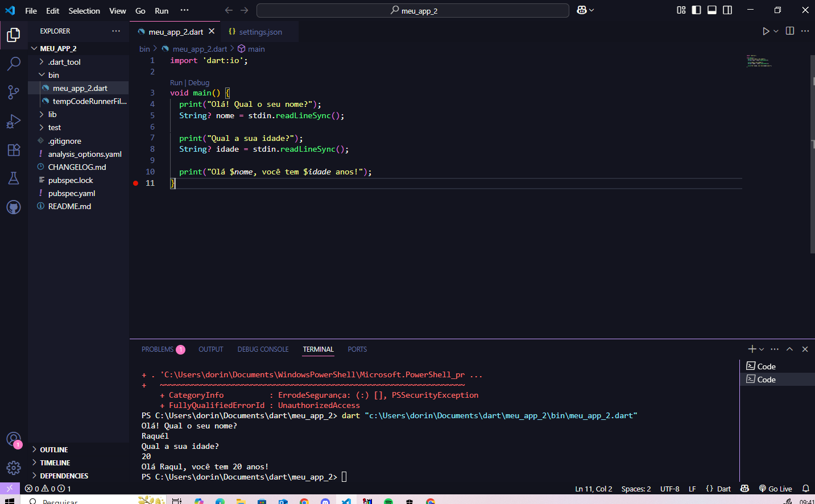Click the Copilot status icon in the status bar
Image resolution: width=815 pixels, height=504 pixels.
point(744,489)
